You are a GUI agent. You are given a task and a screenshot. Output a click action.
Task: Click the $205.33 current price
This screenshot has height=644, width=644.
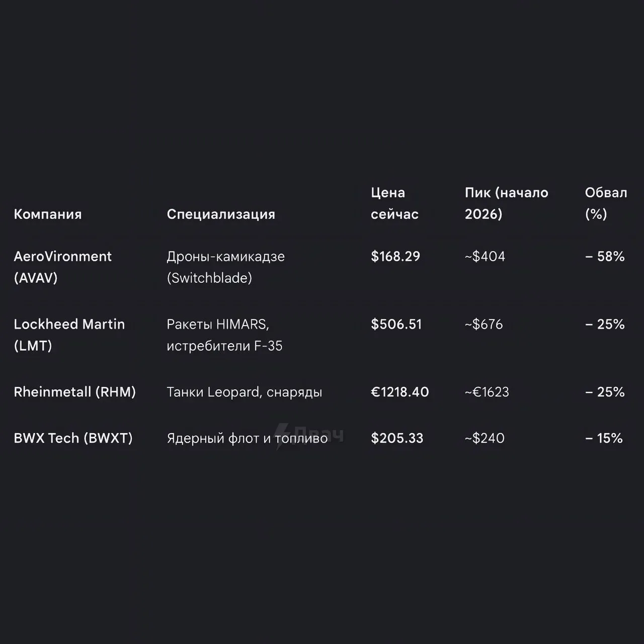pos(397,438)
